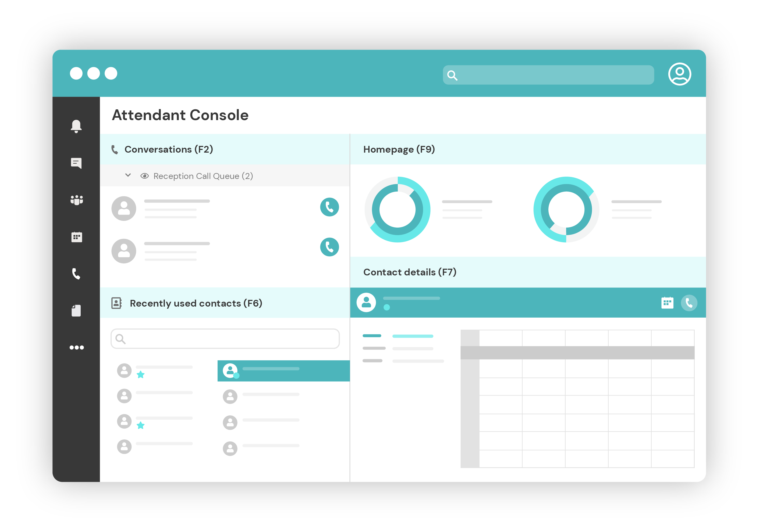763x532 pixels.
Task: Click the left donut chart
Action: pyautogui.click(x=398, y=210)
